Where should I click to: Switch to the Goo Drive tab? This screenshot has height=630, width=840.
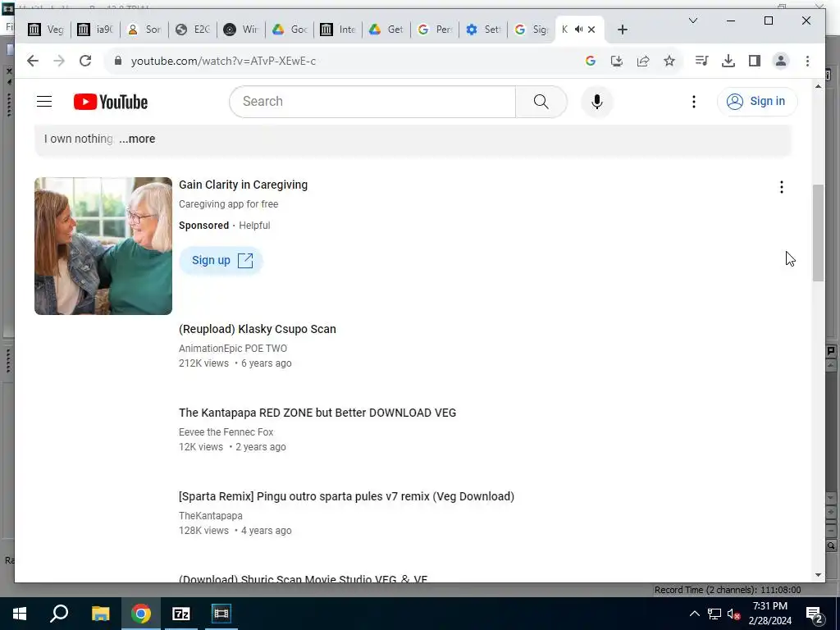pos(290,30)
